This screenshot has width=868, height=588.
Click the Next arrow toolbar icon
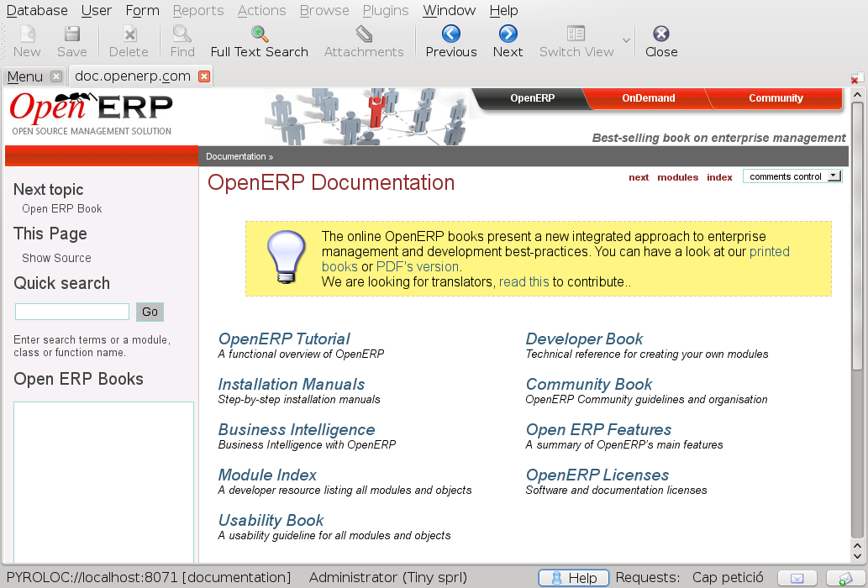coord(508,34)
